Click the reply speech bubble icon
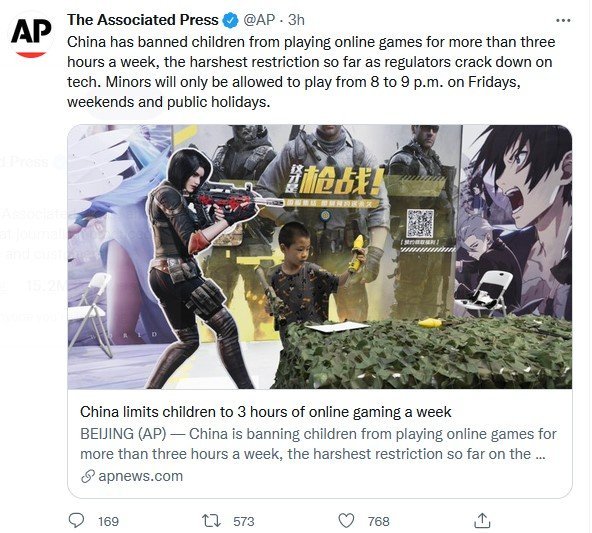 tap(77, 520)
